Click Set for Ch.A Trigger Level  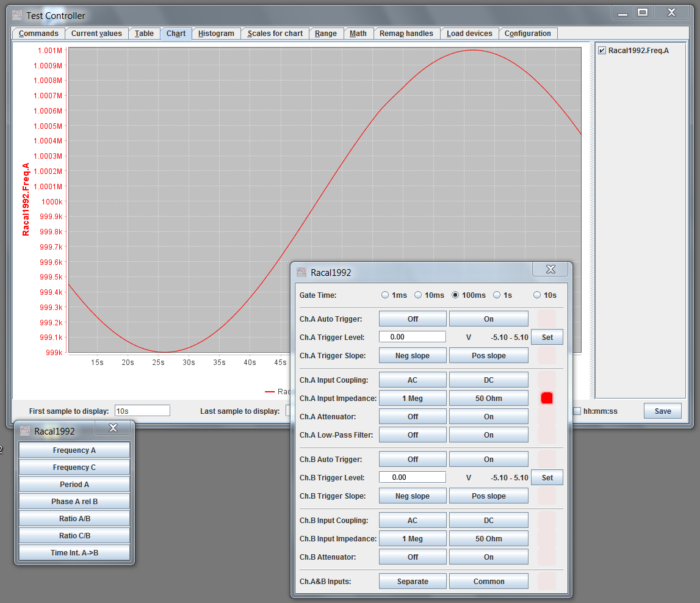click(x=547, y=337)
